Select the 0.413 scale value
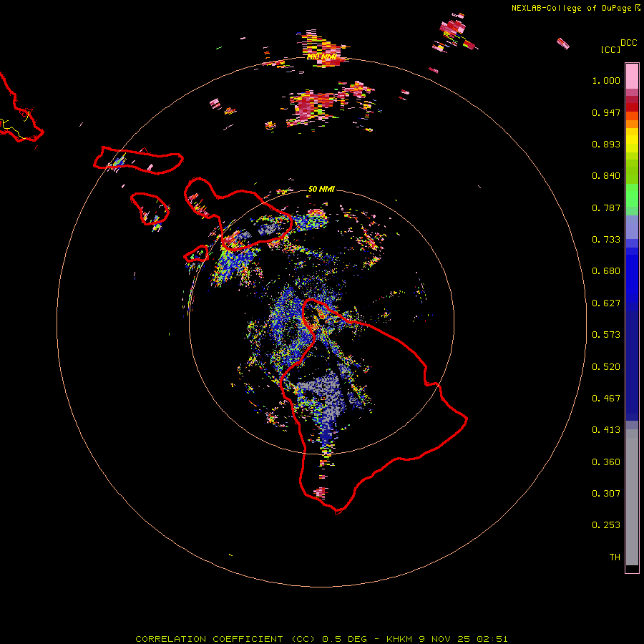This screenshot has width=644, height=644. 606,430
